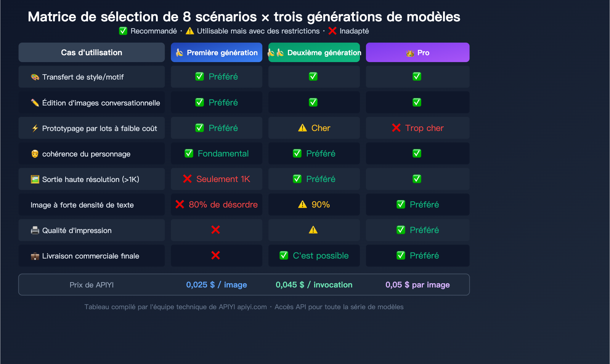Open the apiyi.com link in the footer
The width and height of the screenshot is (610, 364).
click(x=252, y=307)
